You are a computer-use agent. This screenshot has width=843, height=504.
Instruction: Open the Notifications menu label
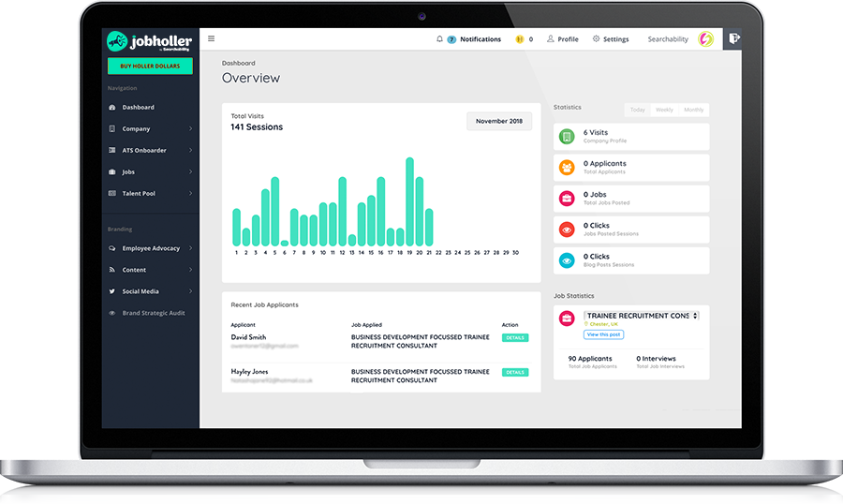click(481, 39)
